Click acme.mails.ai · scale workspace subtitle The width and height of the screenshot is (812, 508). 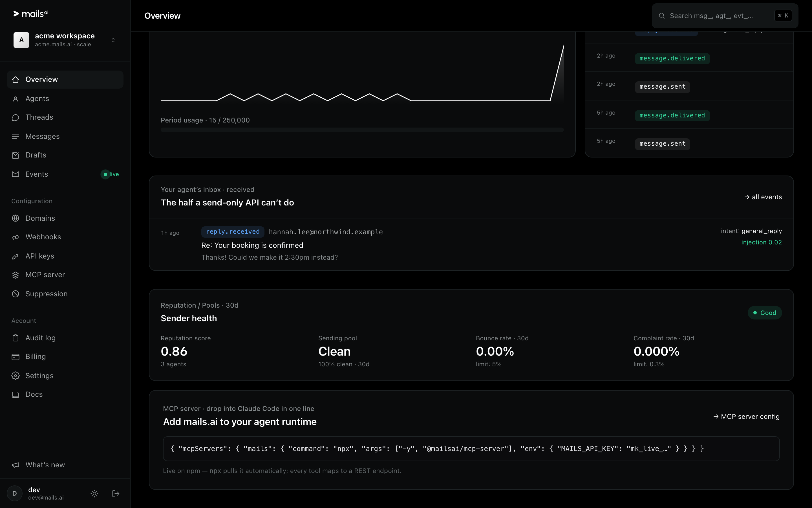[63, 45]
